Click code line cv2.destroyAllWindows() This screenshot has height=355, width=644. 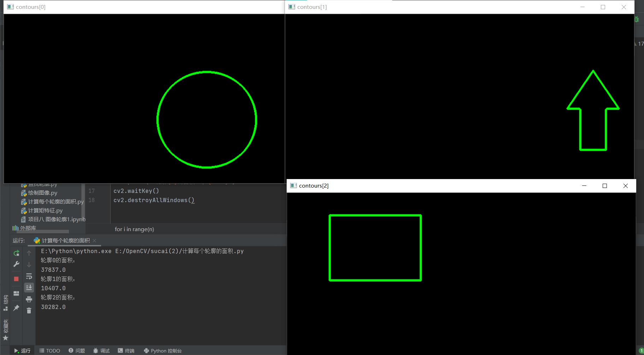pos(154,200)
